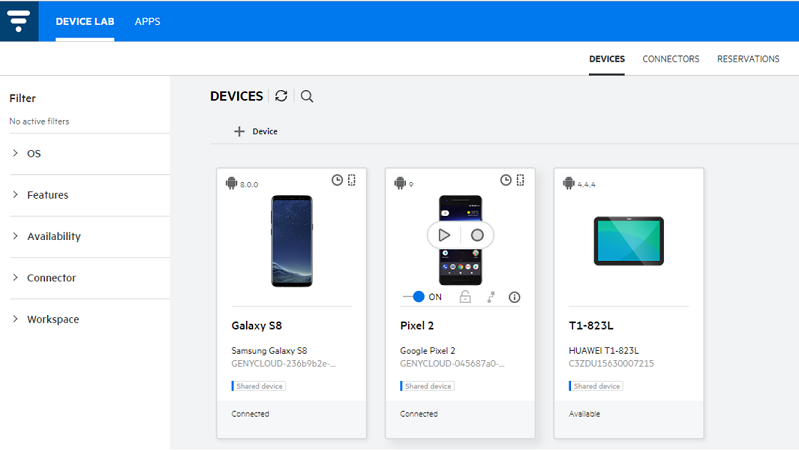This screenshot has width=799, height=450.
Task: Click the info icon on Pixel 2 card
Action: point(515,297)
